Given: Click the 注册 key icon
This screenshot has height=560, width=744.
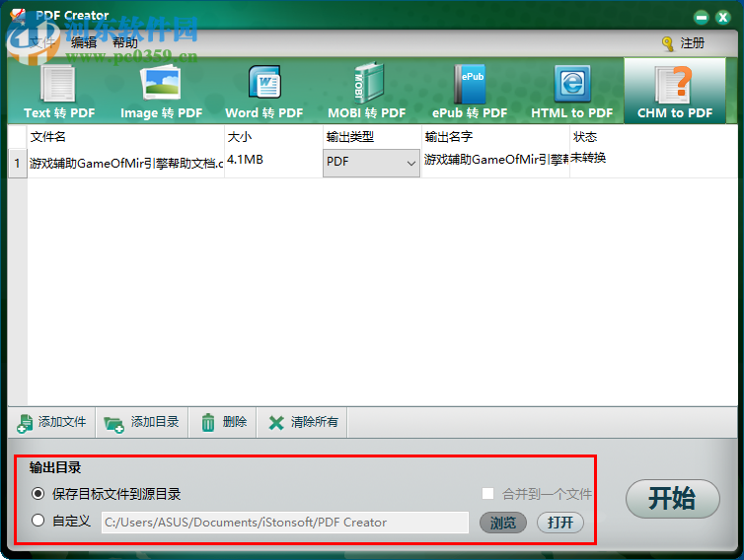Looking at the screenshot, I should point(668,44).
